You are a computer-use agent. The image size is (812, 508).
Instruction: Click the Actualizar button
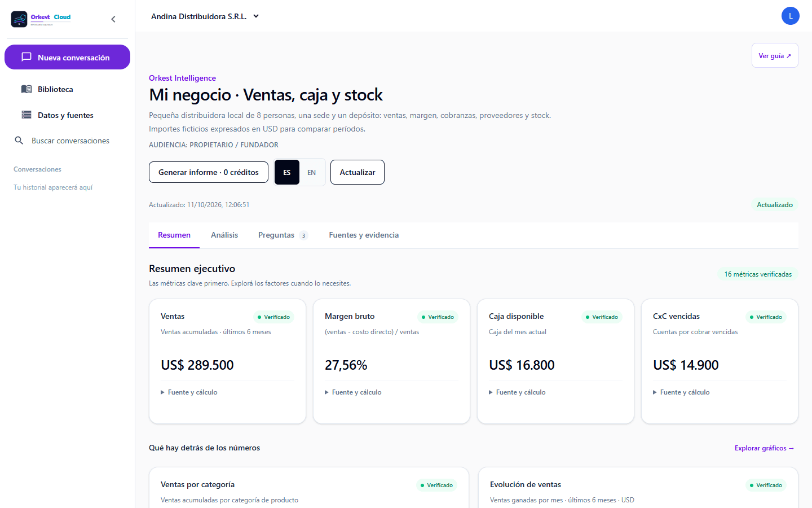[358, 172]
